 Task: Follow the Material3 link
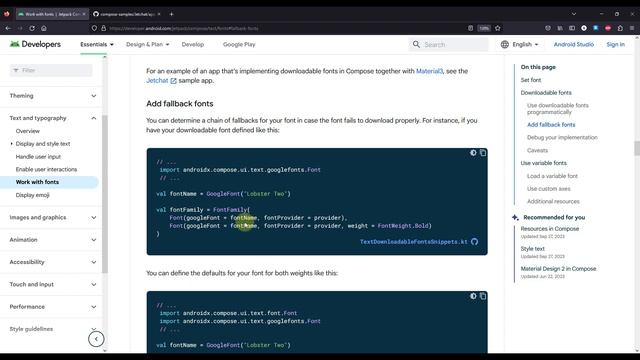429,71
